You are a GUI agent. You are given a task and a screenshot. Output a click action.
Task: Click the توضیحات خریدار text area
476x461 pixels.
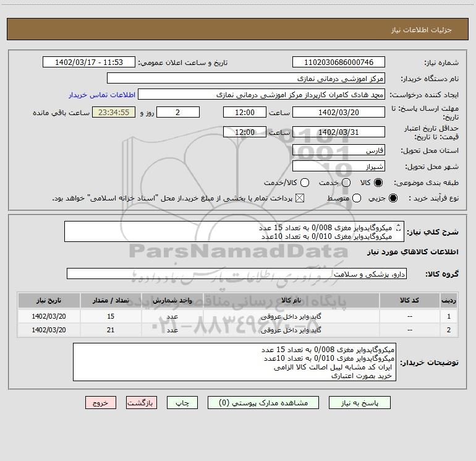[x=234, y=362]
